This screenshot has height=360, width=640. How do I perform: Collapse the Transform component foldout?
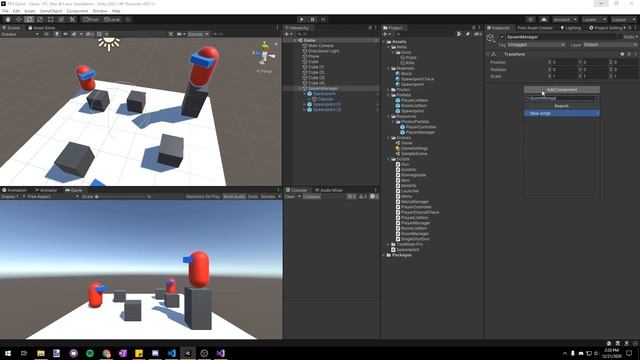coord(488,54)
